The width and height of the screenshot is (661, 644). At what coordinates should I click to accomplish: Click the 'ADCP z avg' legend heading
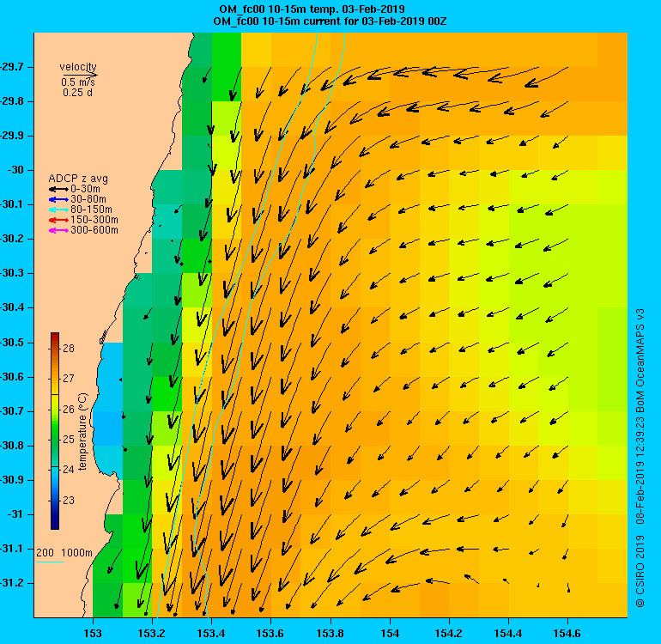click(78, 179)
